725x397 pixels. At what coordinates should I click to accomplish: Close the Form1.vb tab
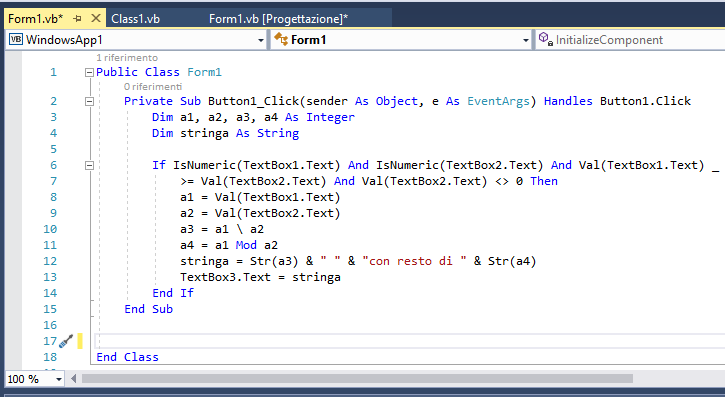96,18
